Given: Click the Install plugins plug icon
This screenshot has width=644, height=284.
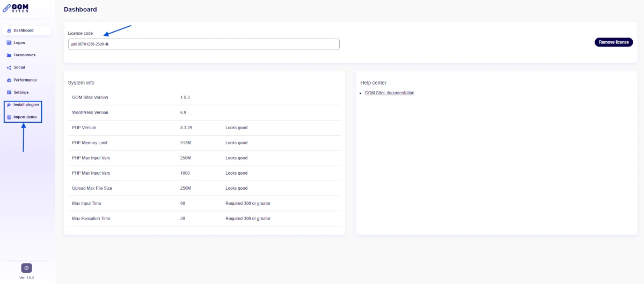Looking at the screenshot, I should click(9, 104).
